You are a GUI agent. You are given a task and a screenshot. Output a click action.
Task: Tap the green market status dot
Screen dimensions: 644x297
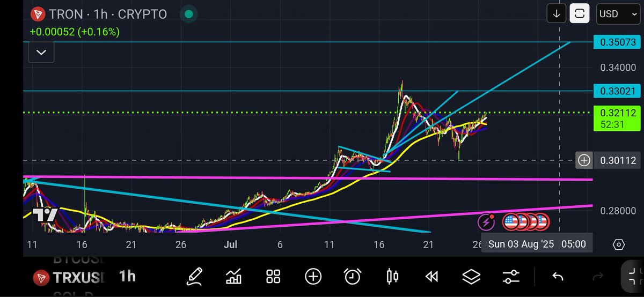pos(188,14)
